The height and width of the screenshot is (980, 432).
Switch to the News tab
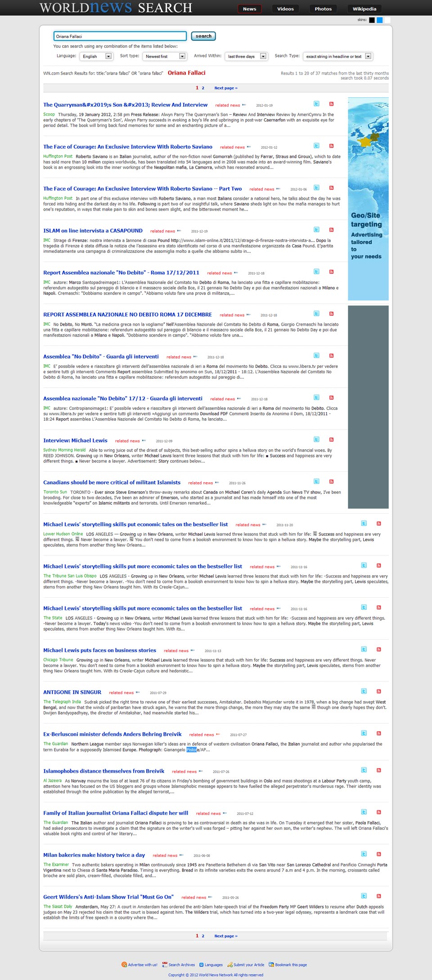tap(250, 9)
